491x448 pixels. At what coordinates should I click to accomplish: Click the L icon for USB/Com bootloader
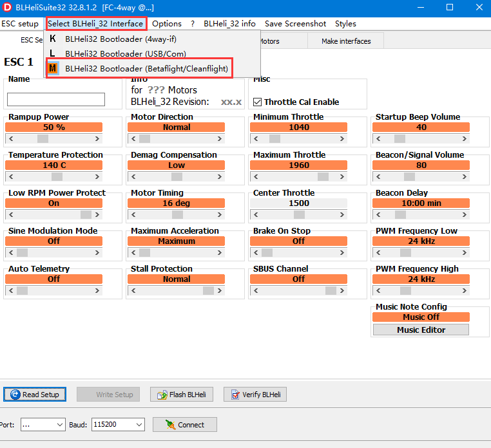point(53,53)
